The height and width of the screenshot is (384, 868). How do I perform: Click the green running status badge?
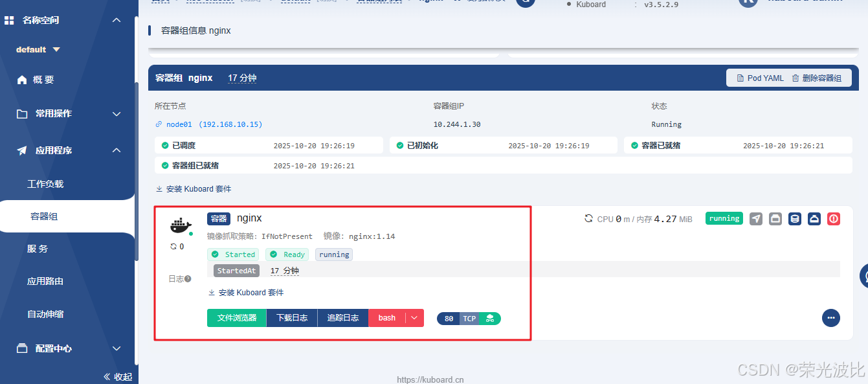[x=724, y=218]
